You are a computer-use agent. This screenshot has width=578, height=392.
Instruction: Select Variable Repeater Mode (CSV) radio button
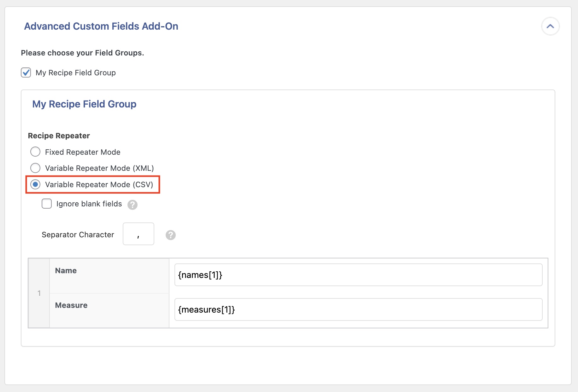[x=35, y=184]
